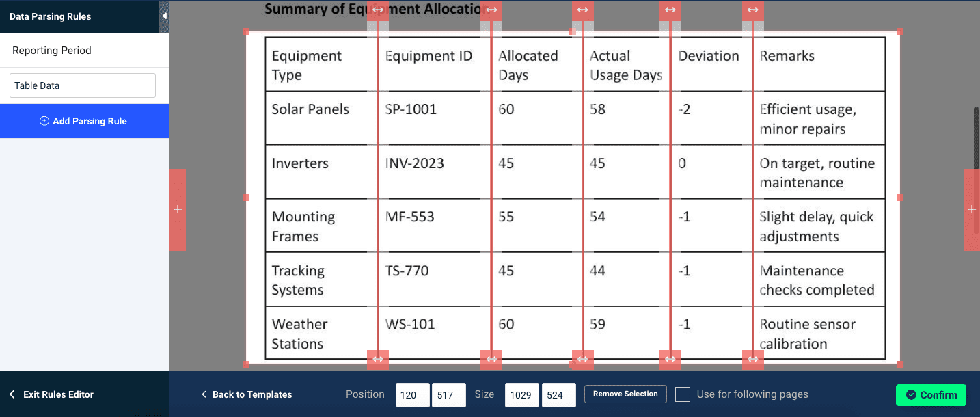Viewport: 980px width, 417px height.
Task: Click the Position field showing 120
Action: click(412, 394)
